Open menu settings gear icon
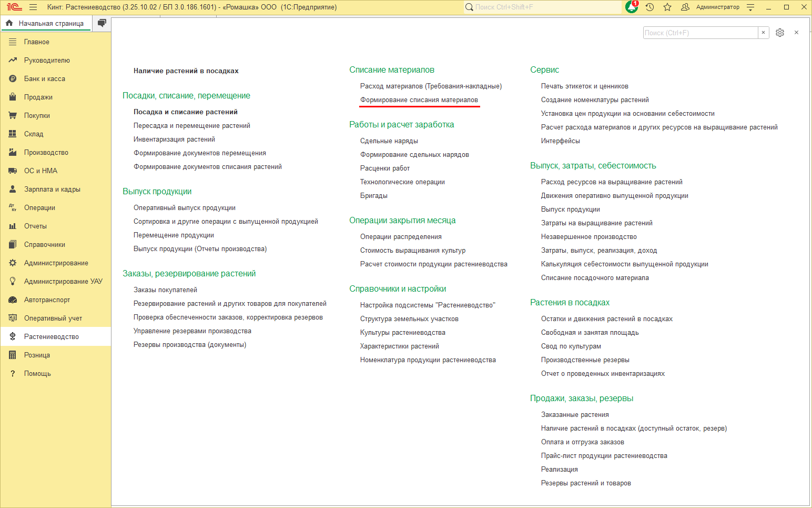The height and width of the screenshot is (508, 812). 780,33
